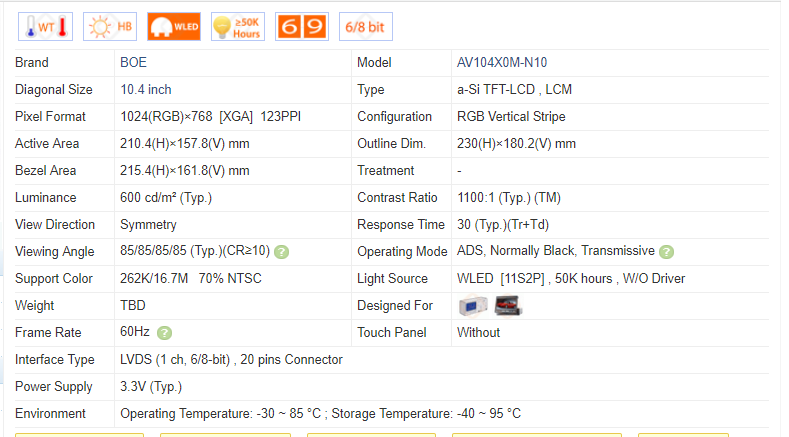Click the 210.4(H)×157.8(V) mm active area
This screenshot has width=789, height=437.
[x=185, y=144]
